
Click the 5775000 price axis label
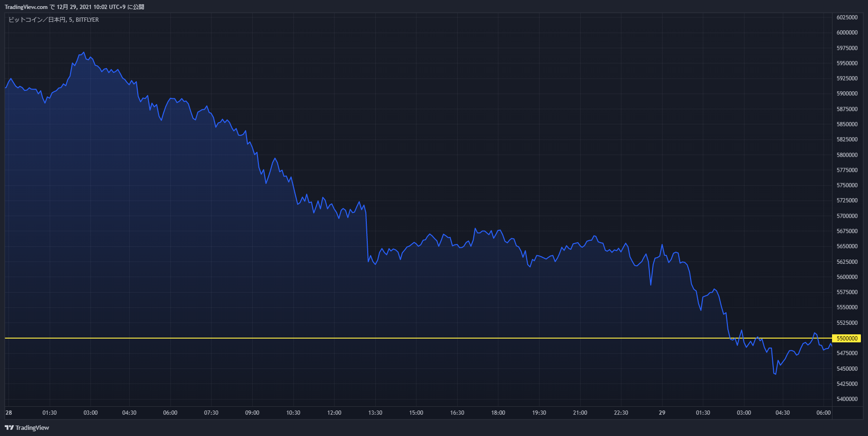tap(847, 170)
